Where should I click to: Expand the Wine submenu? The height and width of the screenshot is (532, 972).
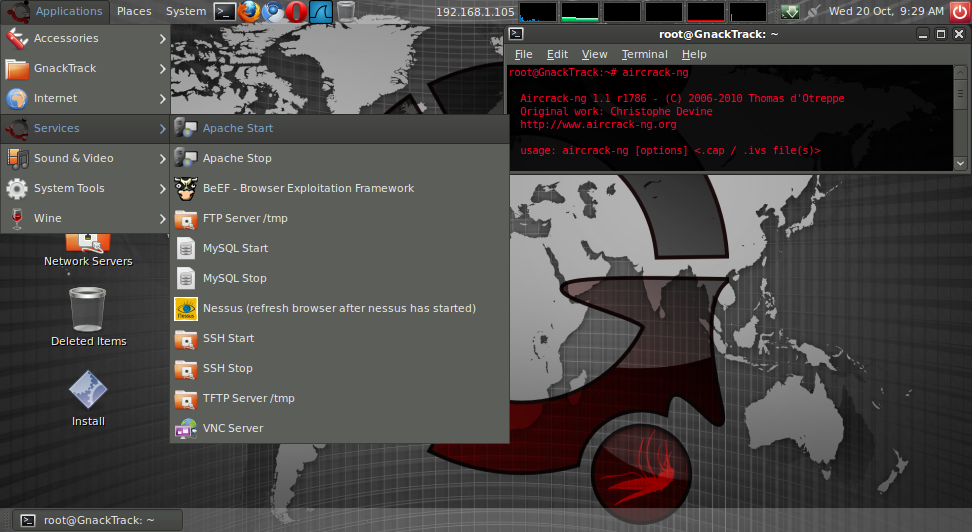tap(85, 218)
